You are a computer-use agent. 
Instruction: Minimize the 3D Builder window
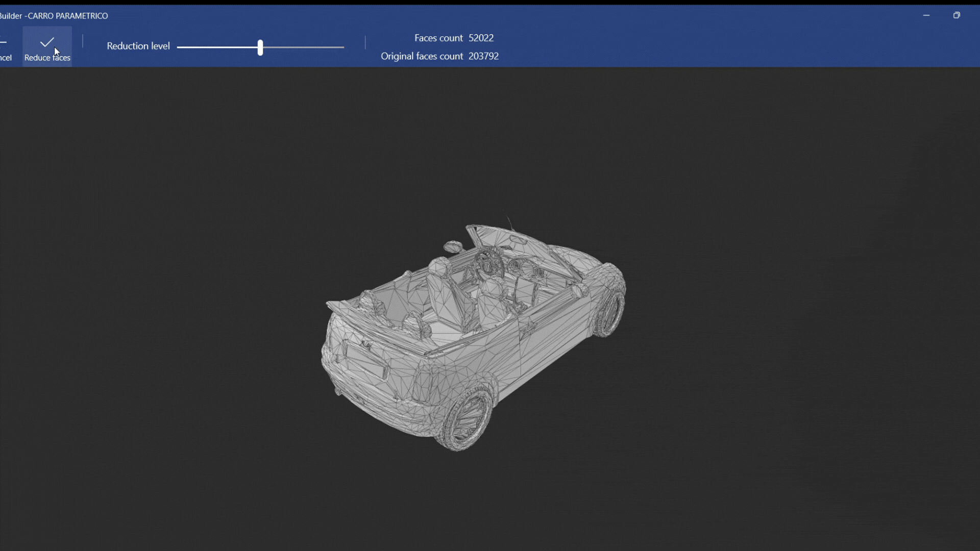(926, 15)
